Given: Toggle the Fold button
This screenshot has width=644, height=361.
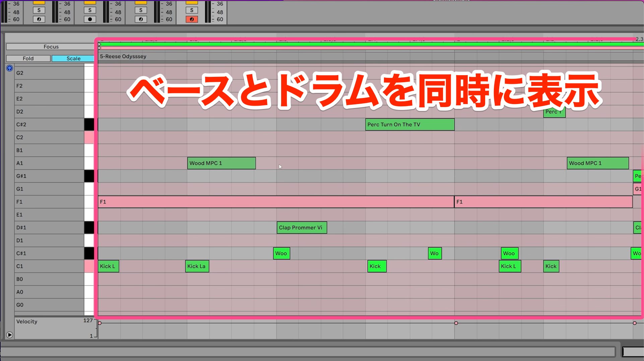Looking at the screenshot, I should pyautogui.click(x=28, y=58).
